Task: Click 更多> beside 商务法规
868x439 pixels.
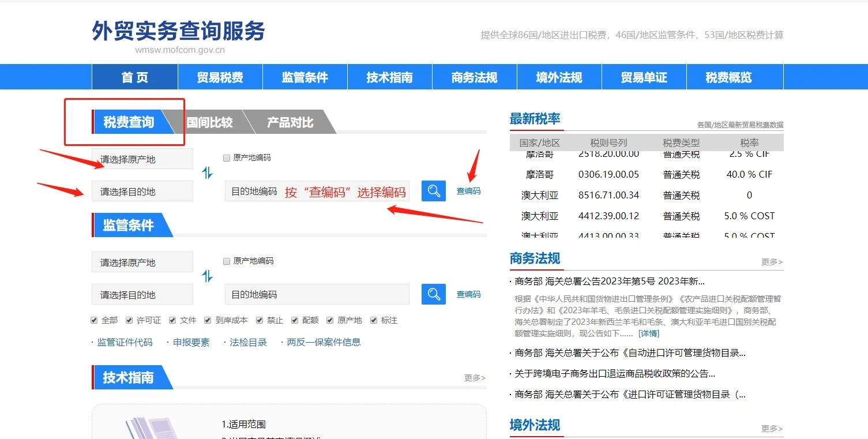Action: click(x=772, y=262)
